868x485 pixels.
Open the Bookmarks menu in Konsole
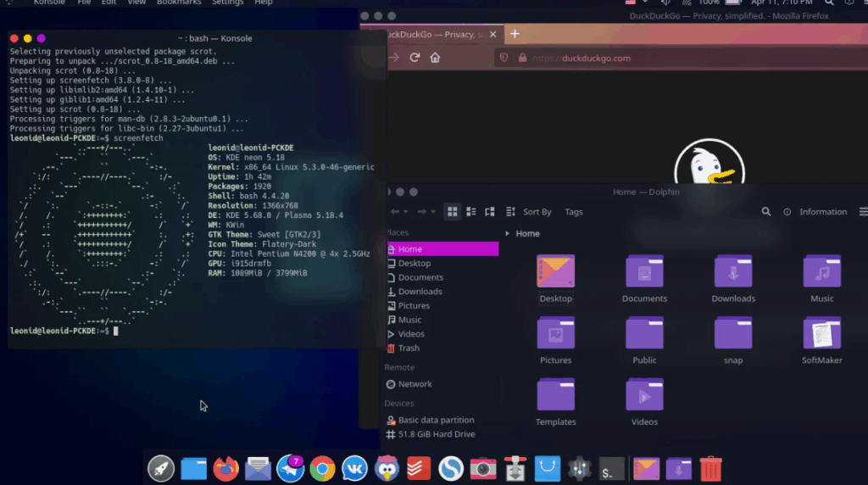179,3
